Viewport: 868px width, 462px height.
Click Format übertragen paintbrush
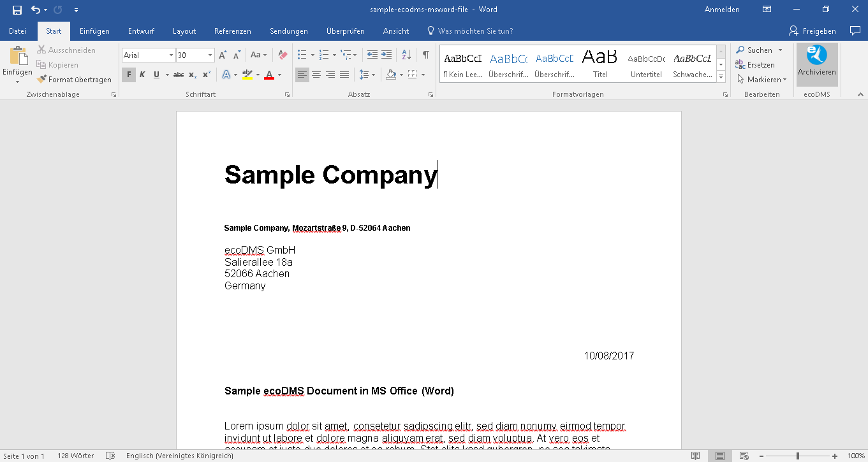tap(74, 80)
